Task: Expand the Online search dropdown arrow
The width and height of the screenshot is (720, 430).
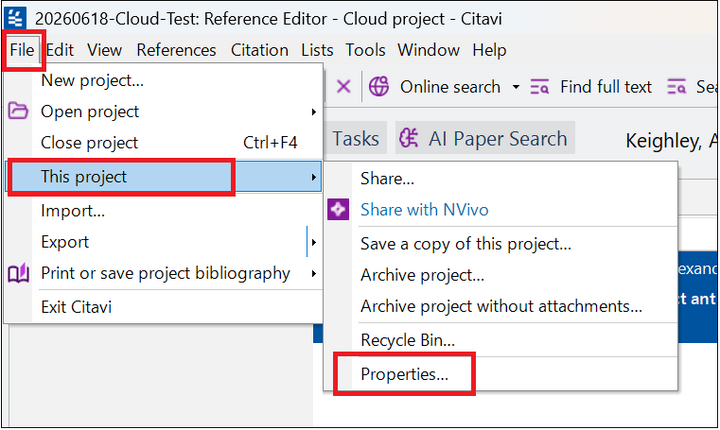Action: (x=516, y=86)
